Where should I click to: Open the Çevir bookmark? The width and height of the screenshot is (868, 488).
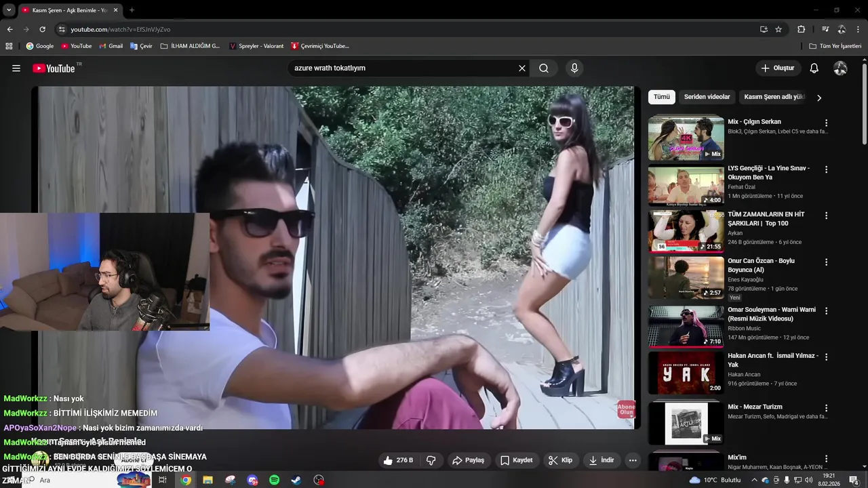[141, 46]
